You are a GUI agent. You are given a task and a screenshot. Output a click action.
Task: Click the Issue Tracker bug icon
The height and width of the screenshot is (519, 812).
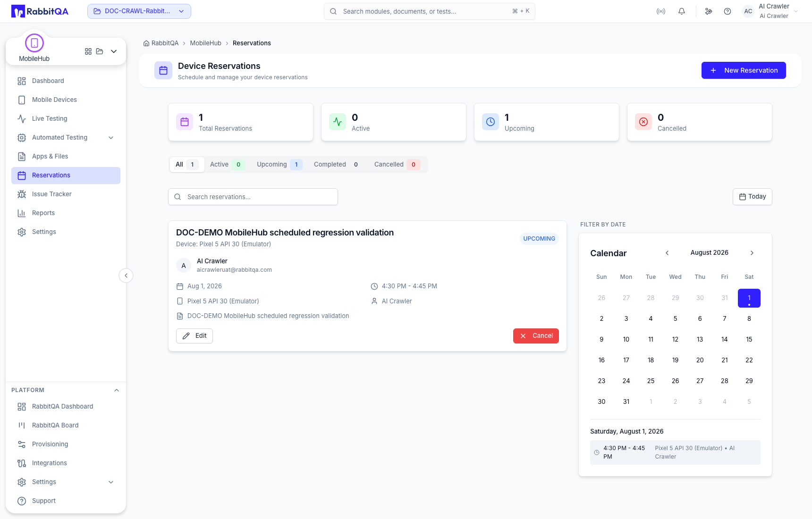(x=22, y=194)
